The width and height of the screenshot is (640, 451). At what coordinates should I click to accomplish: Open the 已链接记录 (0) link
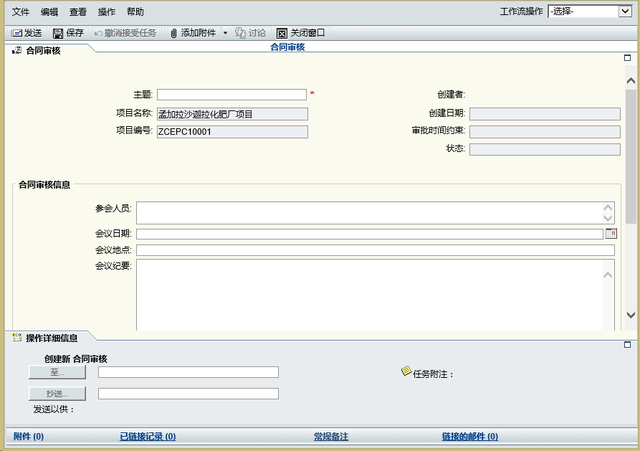click(148, 436)
